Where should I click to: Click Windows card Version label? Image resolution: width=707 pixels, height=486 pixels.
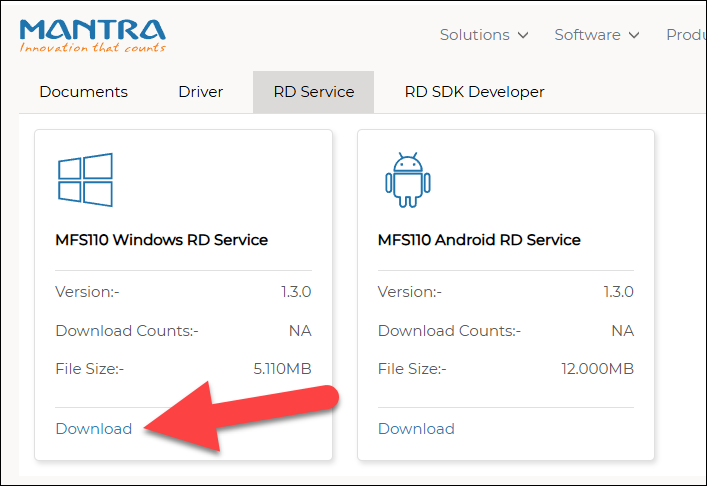click(x=87, y=292)
